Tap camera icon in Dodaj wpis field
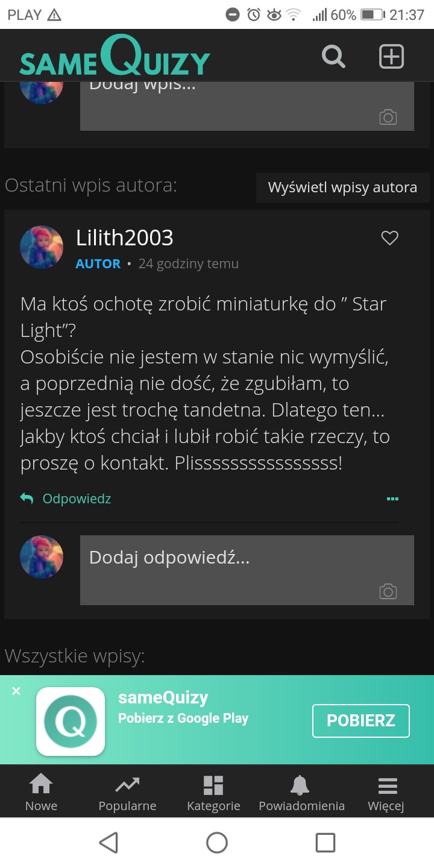434x868 pixels. click(388, 117)
